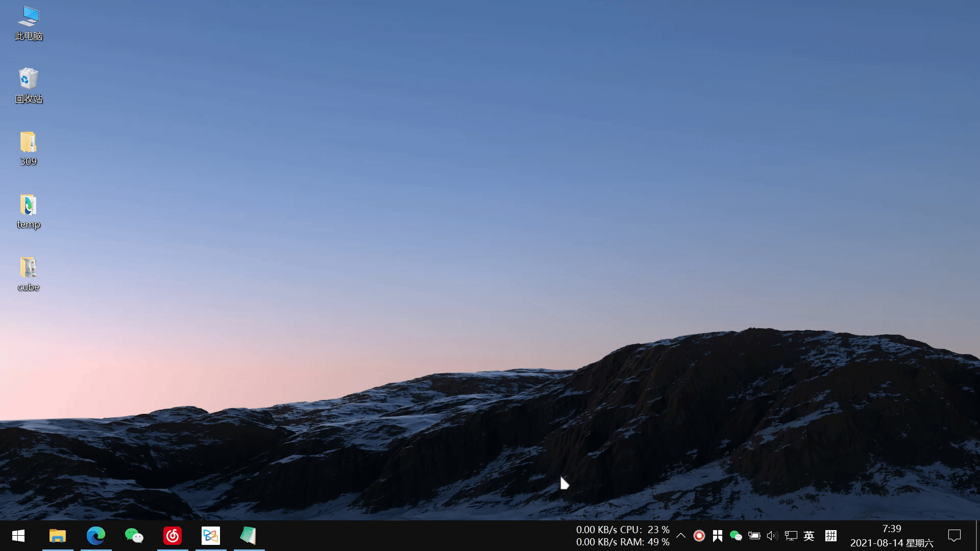Image resolution: width=980 pixels, height=551 pixels.
Task: Open the volume speaker tray icon
Action: (772, 536)
